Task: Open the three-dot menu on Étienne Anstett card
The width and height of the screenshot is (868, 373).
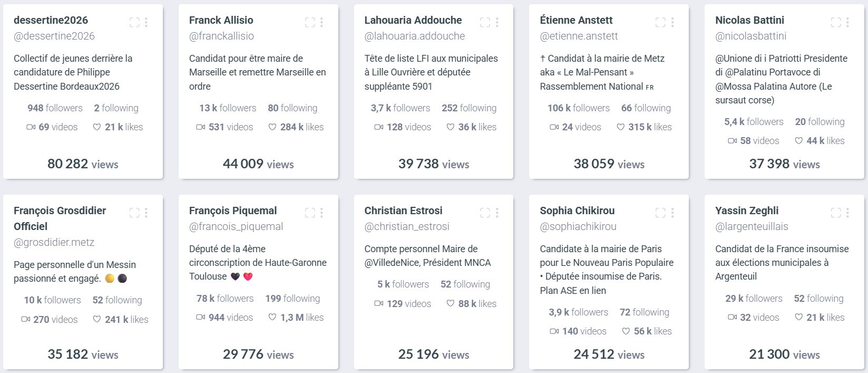Action: [x=672, y=22]
